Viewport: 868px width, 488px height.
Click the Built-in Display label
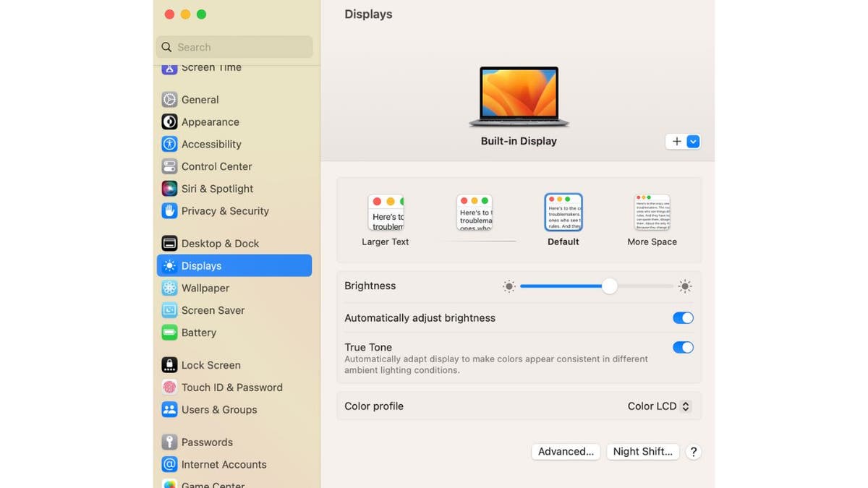(x=519, y=142)
